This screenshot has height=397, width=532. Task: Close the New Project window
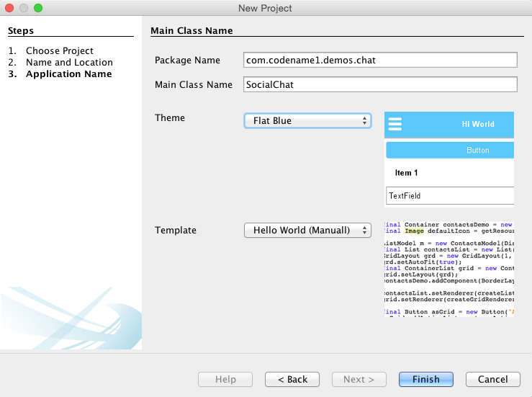pyautogui.click(x=9, y=8)
